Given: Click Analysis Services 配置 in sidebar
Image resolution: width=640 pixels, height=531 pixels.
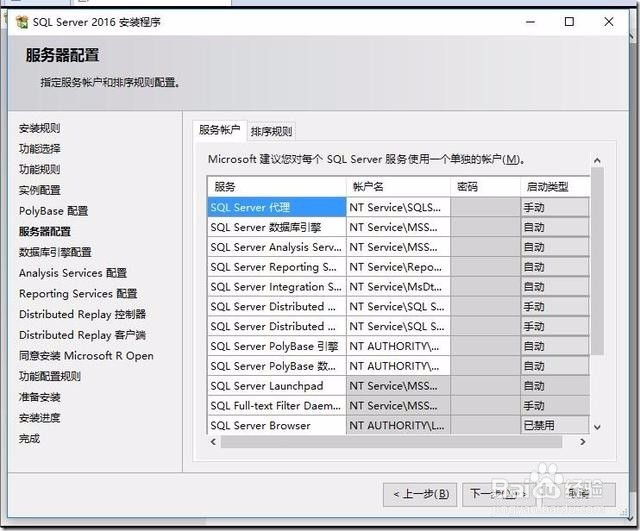Looking at the screenshot, I should pyautogui.click(x=73, y=273).
